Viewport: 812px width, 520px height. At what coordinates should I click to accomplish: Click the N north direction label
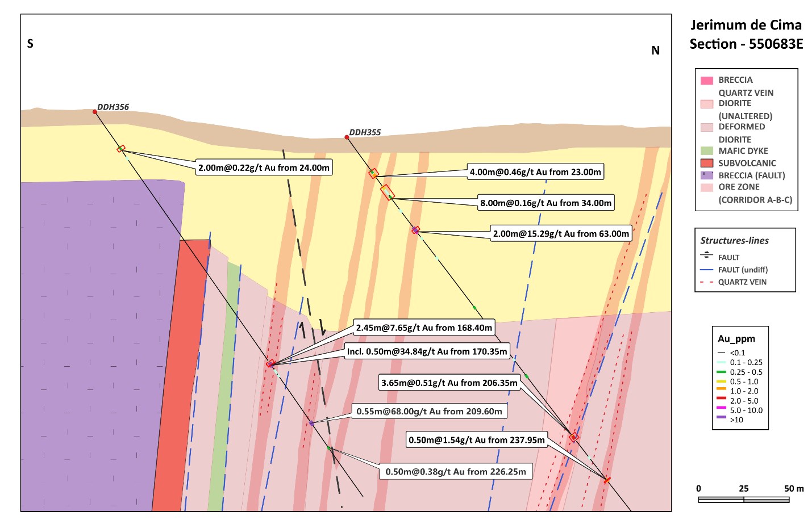pos(655,51)
